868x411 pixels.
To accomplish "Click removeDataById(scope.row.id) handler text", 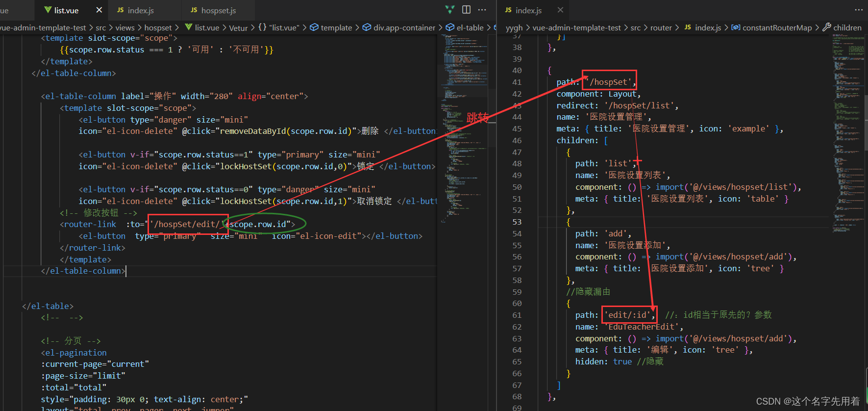I will click(x=286, y=131).
